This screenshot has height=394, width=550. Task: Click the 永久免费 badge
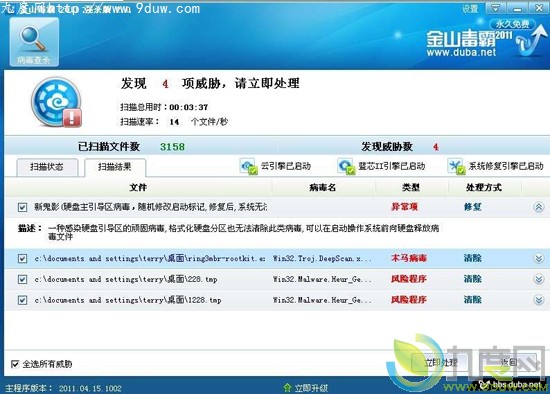point(512,24)
